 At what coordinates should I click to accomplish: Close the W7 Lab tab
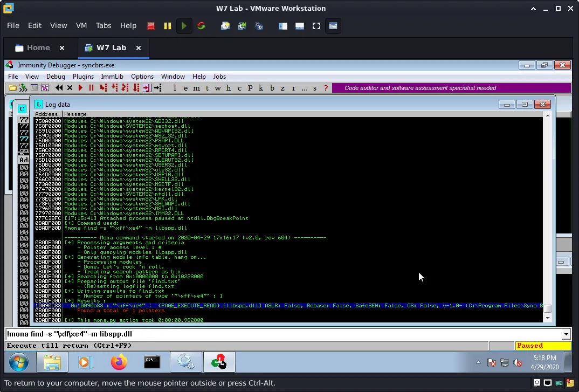(x=139, y=48)
